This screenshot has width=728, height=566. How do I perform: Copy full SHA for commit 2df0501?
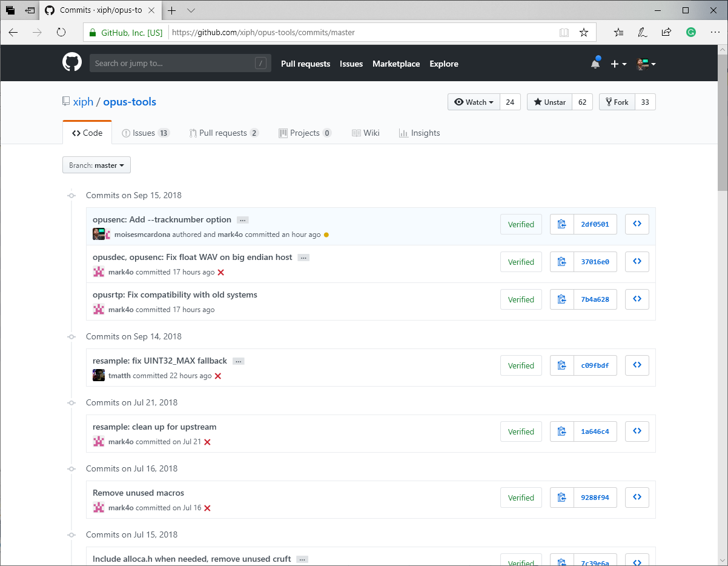click(x=562, y=224)
